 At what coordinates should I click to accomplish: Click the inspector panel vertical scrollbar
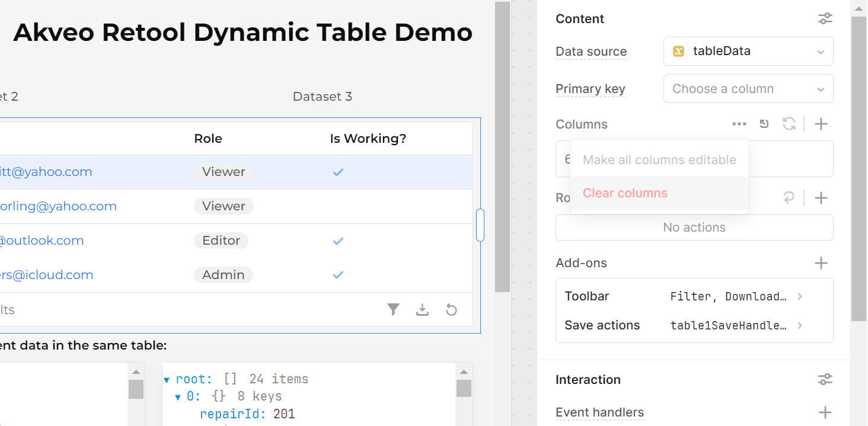pyautogui.click(x=859, y=168)
